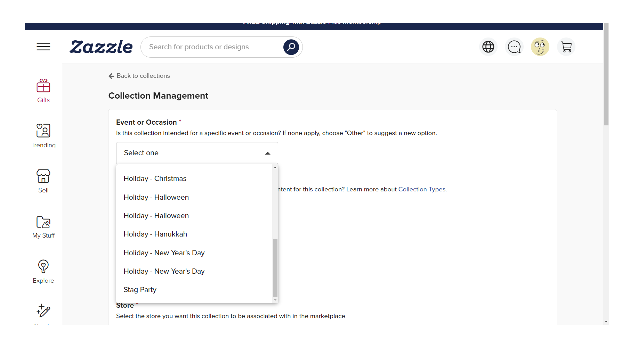Go to Gifts in the sidebar
Viewport: 637px width, 364px height.
[43, 91]
